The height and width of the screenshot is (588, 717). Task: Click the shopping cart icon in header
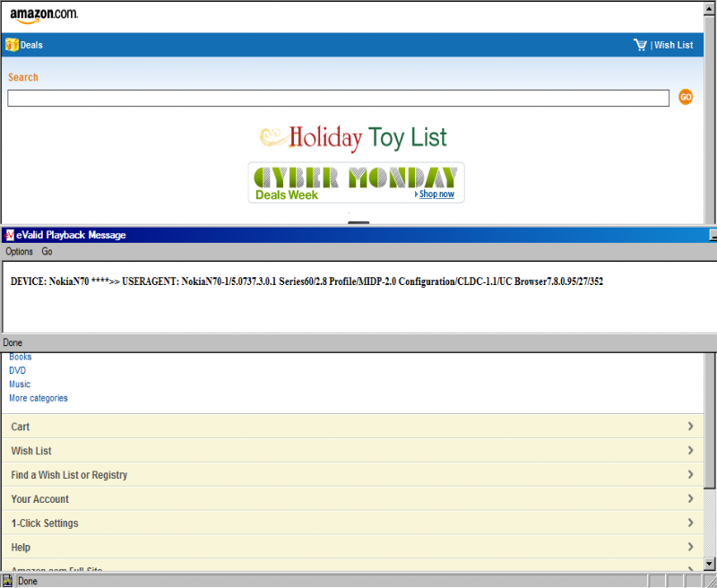pos(640,45)
